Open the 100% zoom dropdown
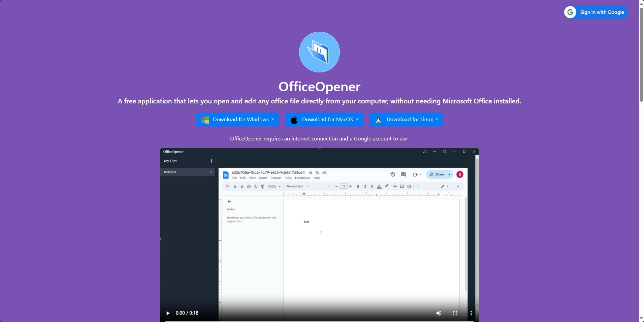The width and height of the screenshot is (644, 322). tap(274, 186)
